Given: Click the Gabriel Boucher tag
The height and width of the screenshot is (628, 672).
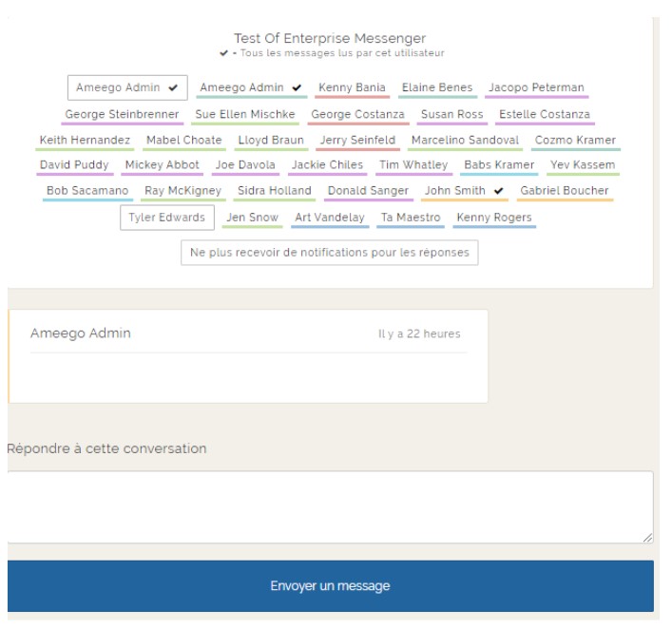Looking at the screenshot, I should point(566,191).
